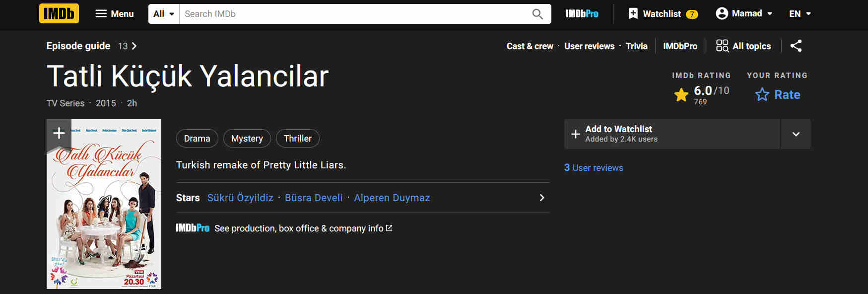The height and width of the screenshot is (294, 868).
Task: Click the plus ribbon on the poster
Action: (x=59, y=134)
